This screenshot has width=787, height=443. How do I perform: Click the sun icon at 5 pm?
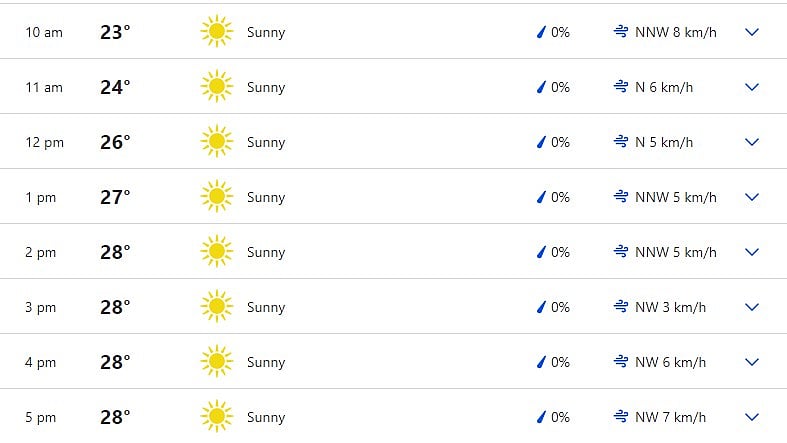point(217,416)
